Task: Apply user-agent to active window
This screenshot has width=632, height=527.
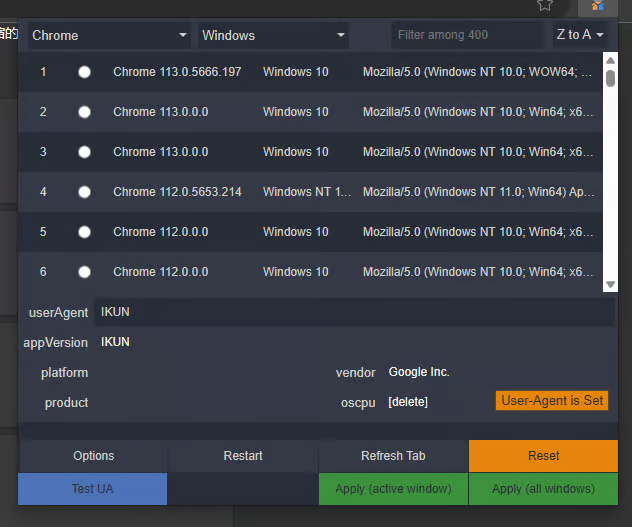Action: pos(393,489)
